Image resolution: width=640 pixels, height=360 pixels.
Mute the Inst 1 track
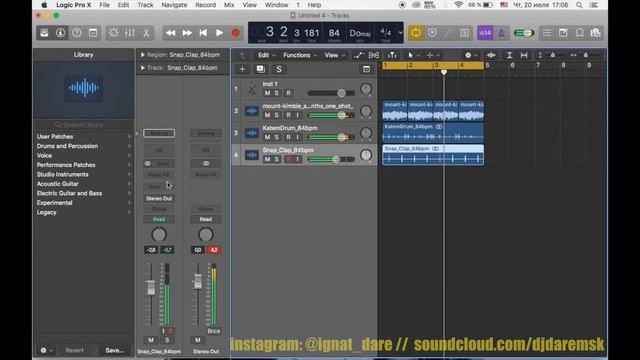[267, 93]
